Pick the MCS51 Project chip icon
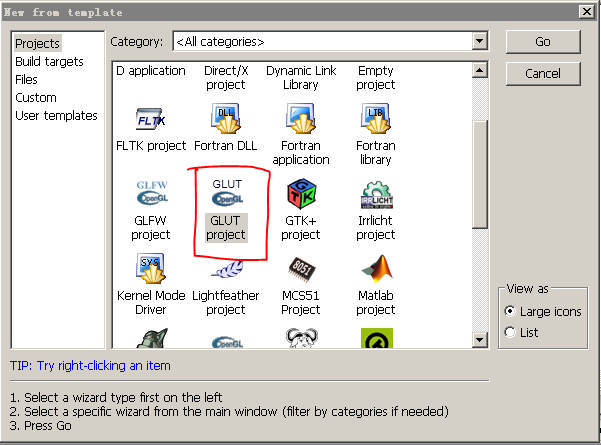The width and height of the screenshot is (601, 445). [x=302, y=269]
